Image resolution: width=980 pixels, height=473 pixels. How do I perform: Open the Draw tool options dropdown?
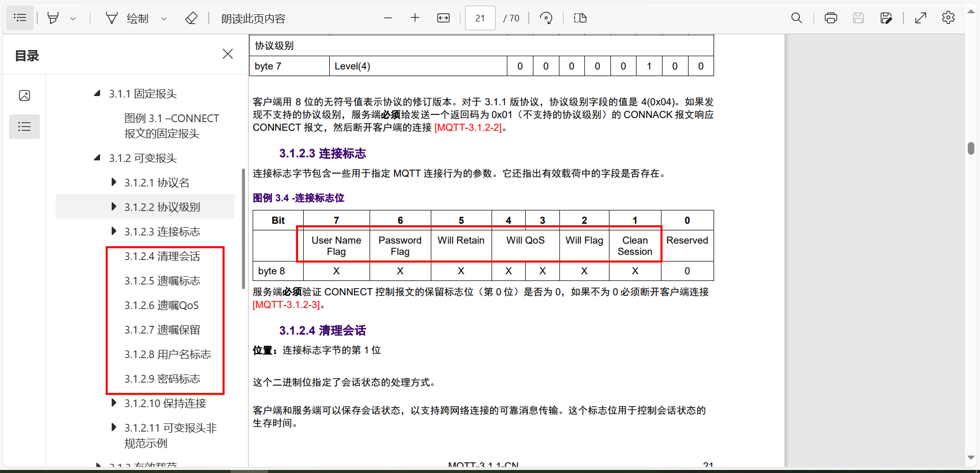coord(164,18)
